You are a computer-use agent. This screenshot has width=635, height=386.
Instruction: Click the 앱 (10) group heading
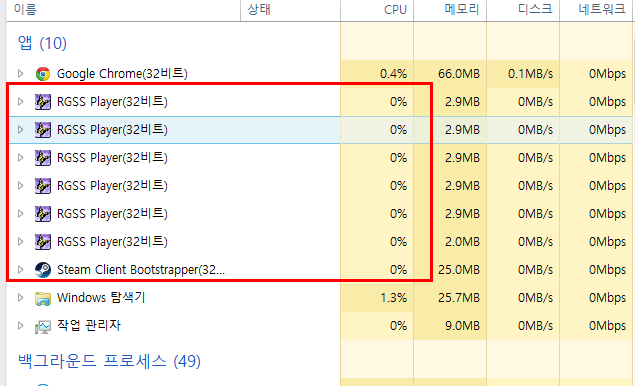click(42, 43)
